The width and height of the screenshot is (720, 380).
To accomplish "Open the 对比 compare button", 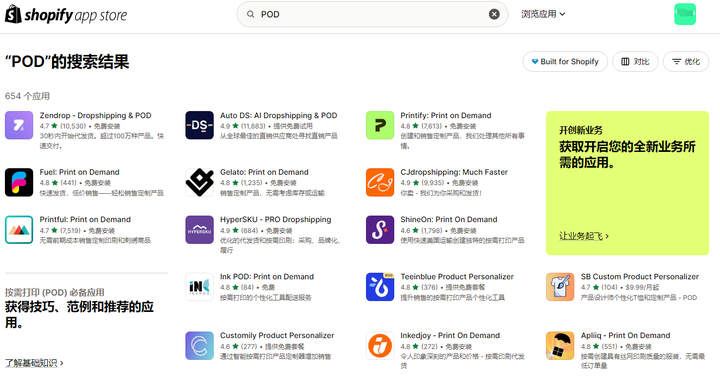I will [635, 61].
